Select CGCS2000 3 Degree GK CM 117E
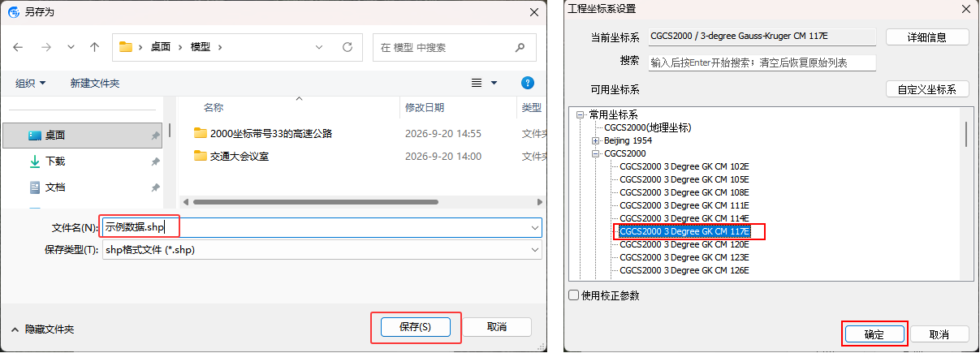 pos(684,231)
